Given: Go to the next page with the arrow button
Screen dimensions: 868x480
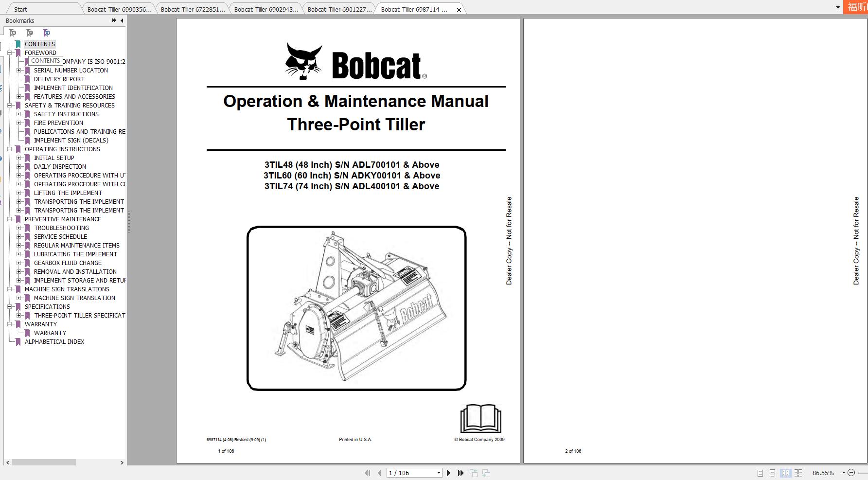Looking at the screenshot, I should [448, 472].
